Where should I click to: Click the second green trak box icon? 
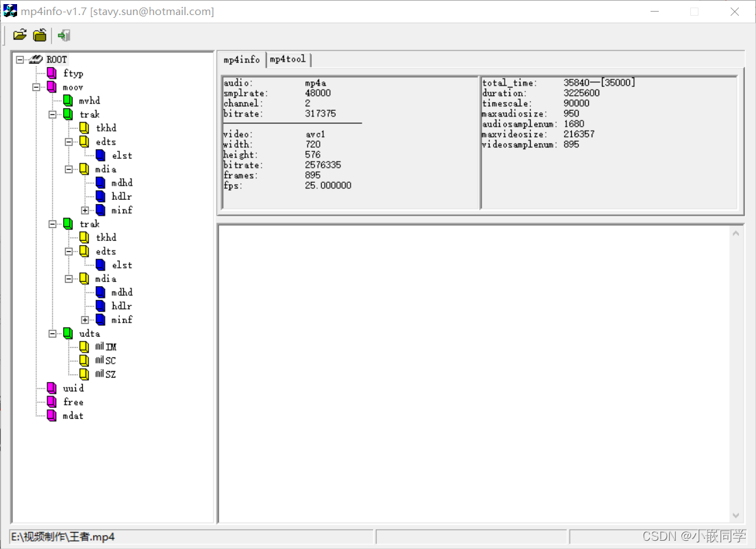tap(68, 224)
